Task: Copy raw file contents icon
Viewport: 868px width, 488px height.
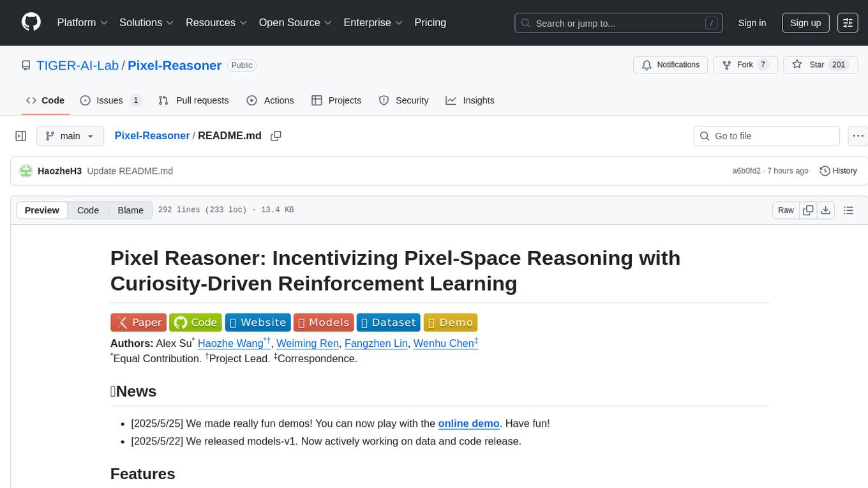Action: click(x=809, y=210)
